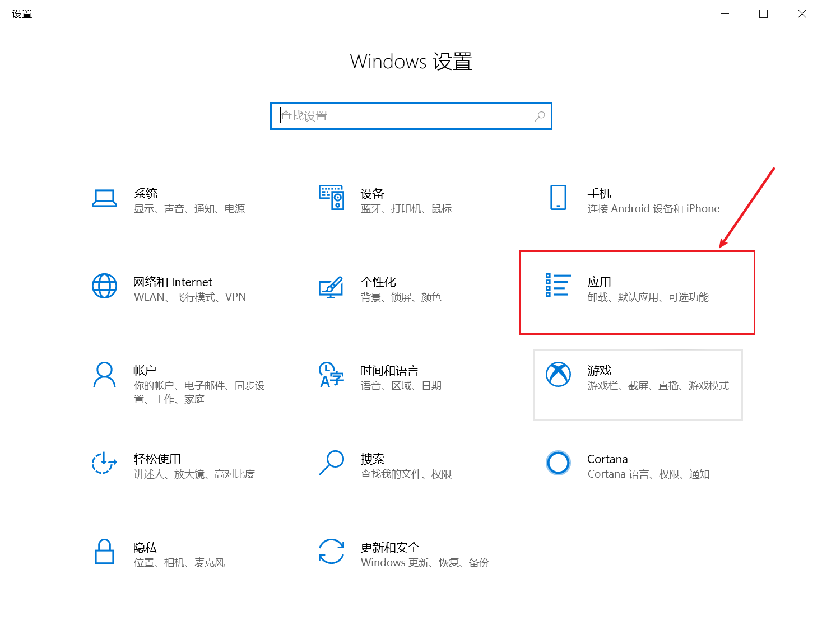Click 卸载、默认应用、可选功能 description
This screenshot has height=644, width=822.
pos(648,297)
